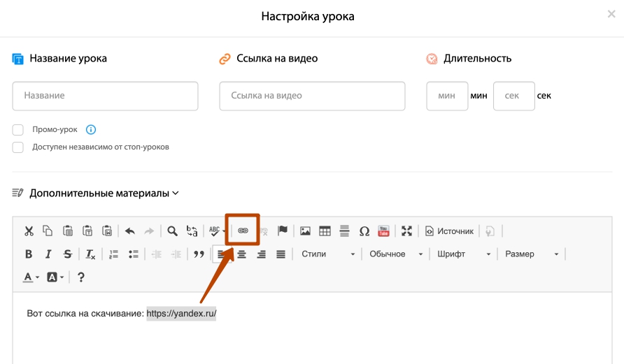Click Paste as plain text icon

coord(87,231)
